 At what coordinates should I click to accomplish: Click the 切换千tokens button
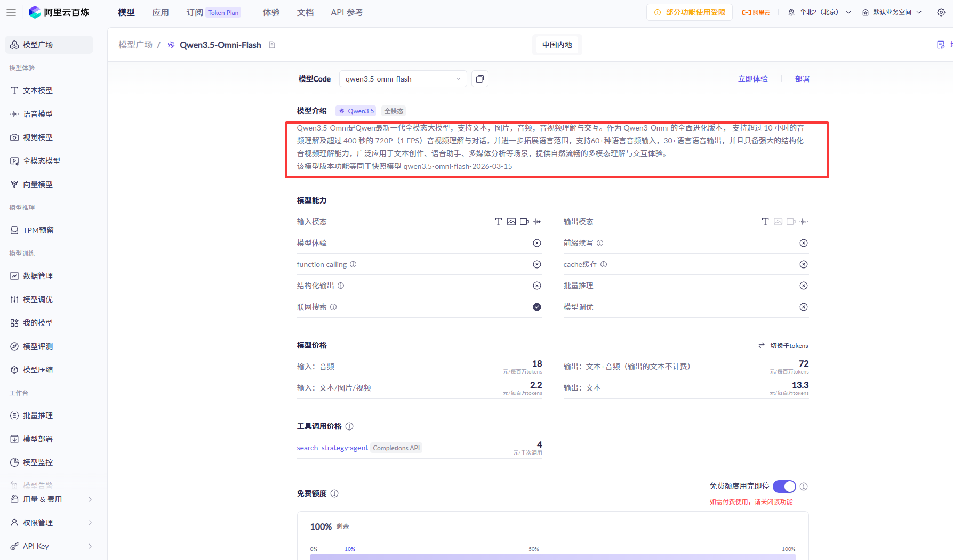(783, 346)
